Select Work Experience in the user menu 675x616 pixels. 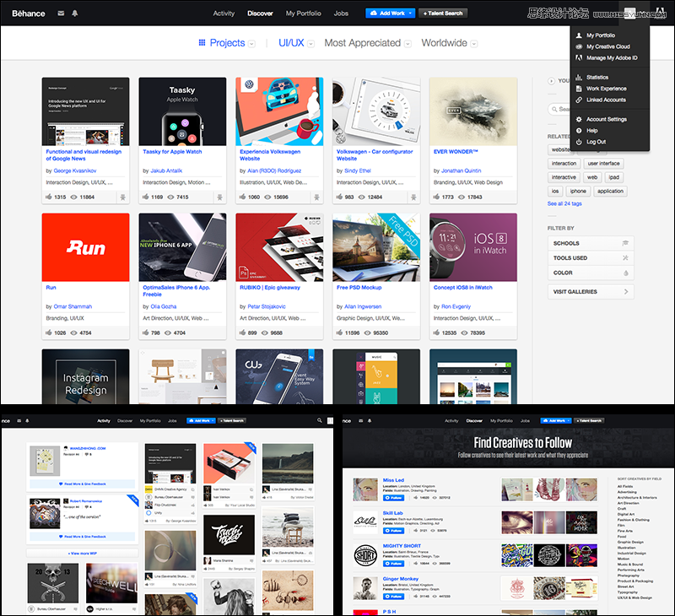click(x=606, y=89)
